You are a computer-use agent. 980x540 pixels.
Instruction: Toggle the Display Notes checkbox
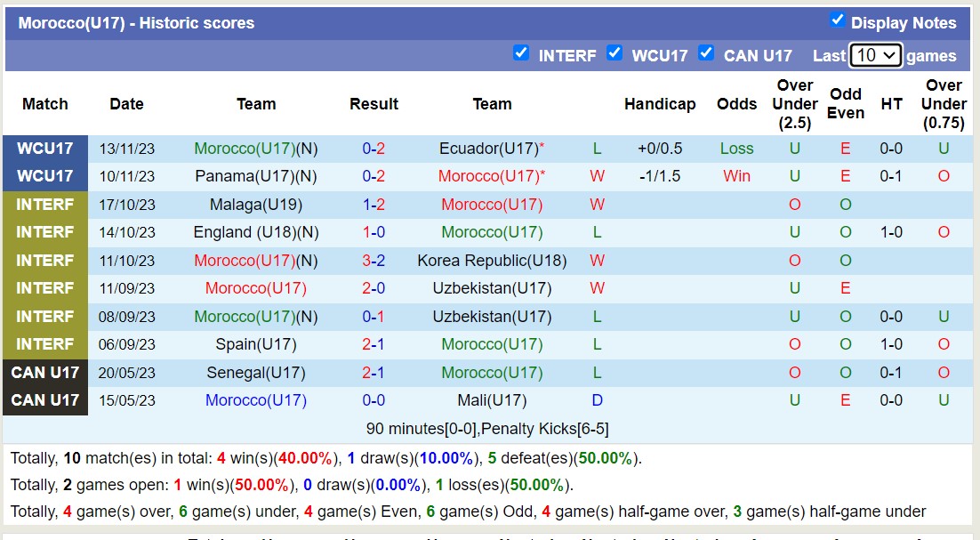coord(837,20)
